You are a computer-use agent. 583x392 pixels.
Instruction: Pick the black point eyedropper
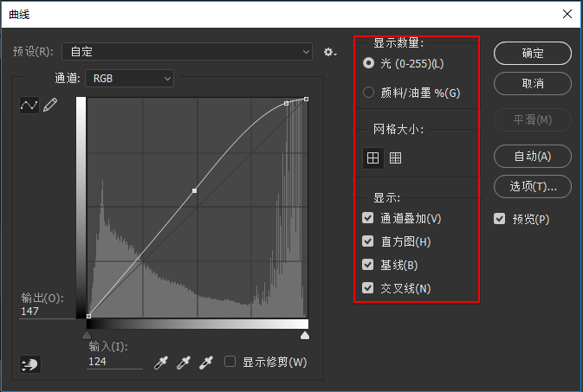160,363
